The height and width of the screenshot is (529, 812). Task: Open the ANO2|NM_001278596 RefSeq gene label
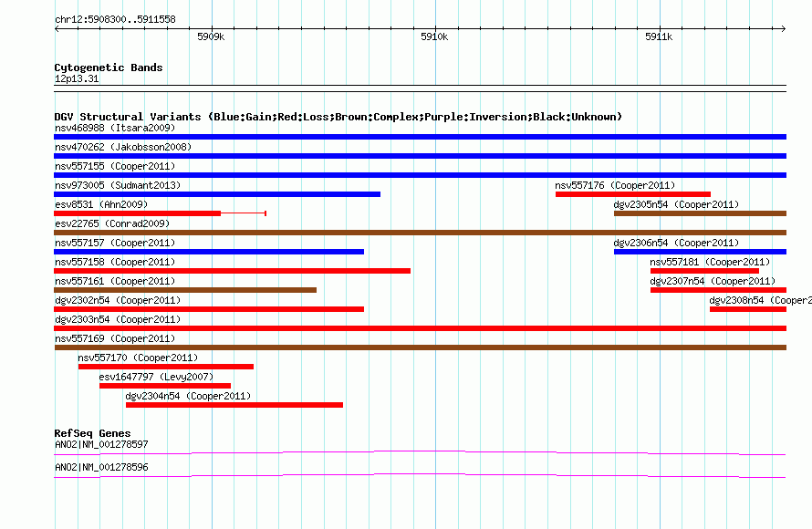coord(101,467)
